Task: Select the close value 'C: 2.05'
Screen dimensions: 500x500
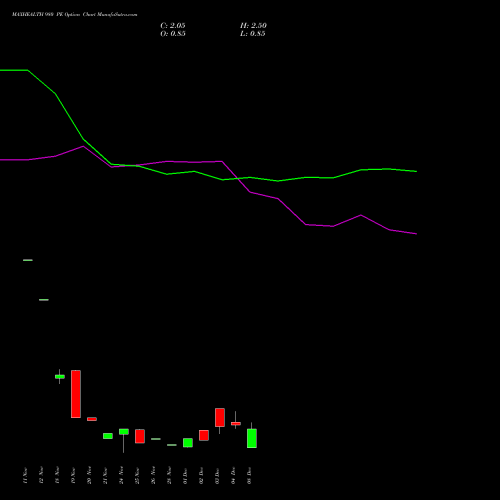Action: tap(173, 26)
